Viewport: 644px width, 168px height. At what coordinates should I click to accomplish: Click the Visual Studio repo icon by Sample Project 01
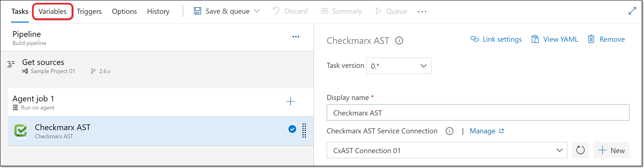25,71
